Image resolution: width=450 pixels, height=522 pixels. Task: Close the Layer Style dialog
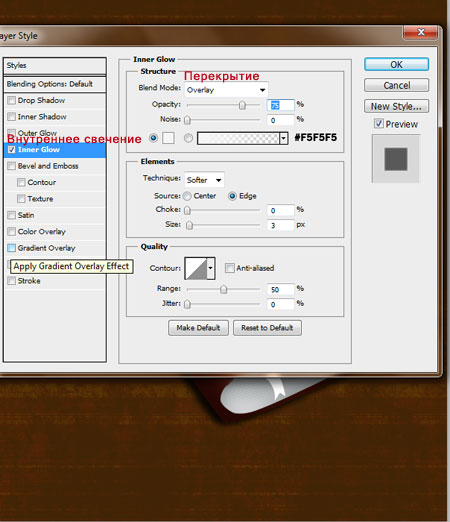pos(421,32)
